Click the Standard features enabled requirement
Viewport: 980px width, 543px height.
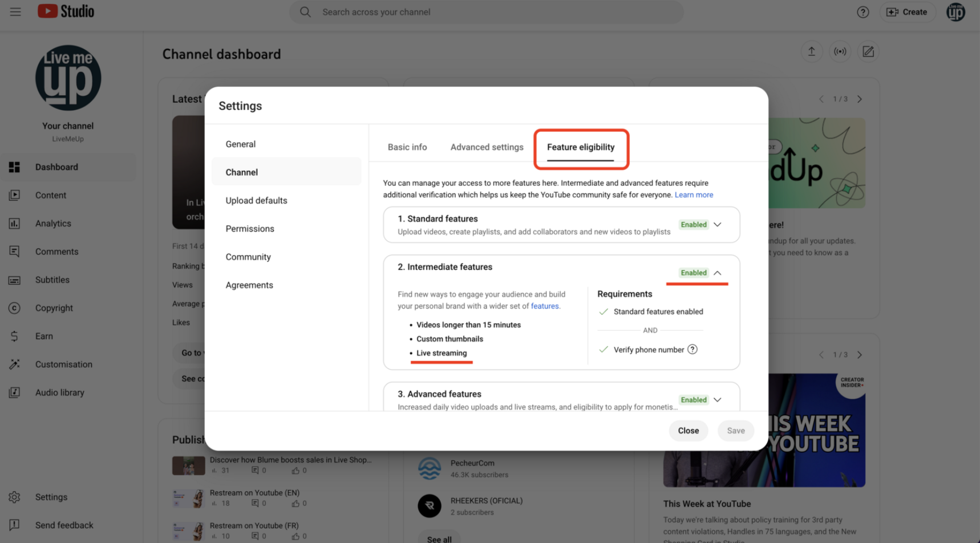point(658,312)
